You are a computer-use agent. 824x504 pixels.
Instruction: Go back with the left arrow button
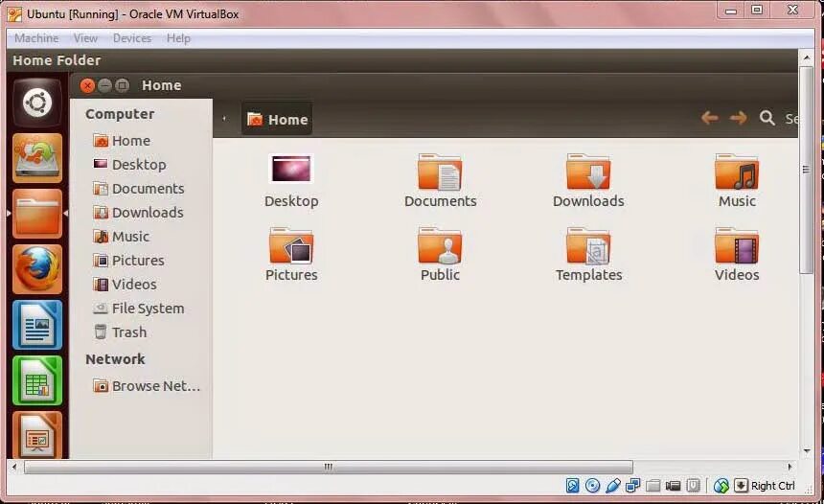tap(709, 118)
